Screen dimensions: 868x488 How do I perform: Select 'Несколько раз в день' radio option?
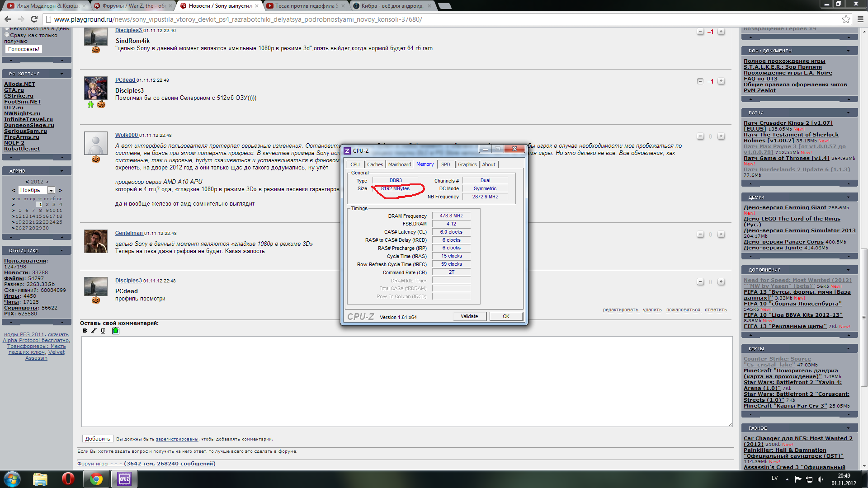tap(7, 28)
